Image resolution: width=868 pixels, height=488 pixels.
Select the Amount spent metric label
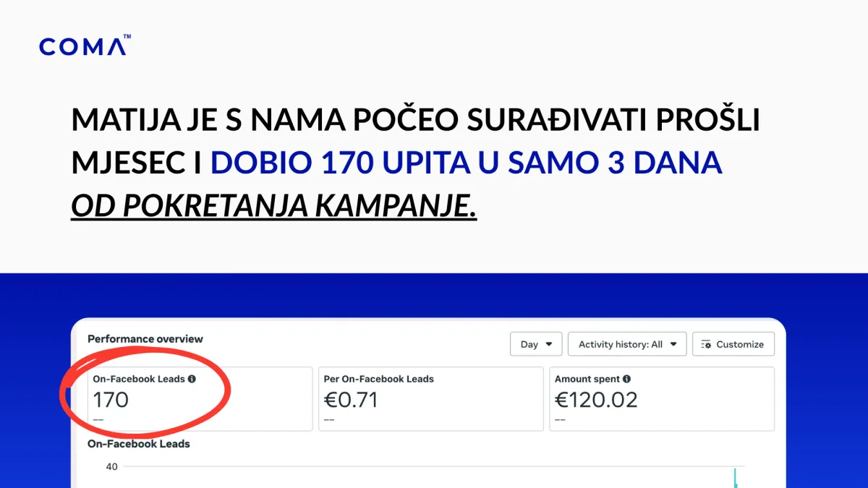(587, 379)
